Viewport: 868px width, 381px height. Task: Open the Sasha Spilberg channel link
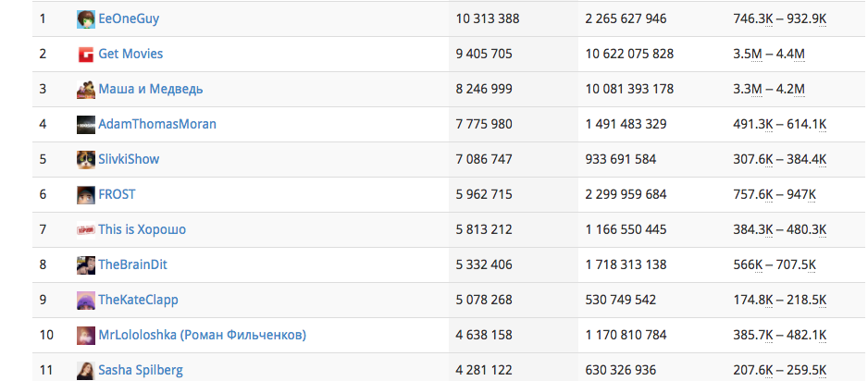pos(141,370)
